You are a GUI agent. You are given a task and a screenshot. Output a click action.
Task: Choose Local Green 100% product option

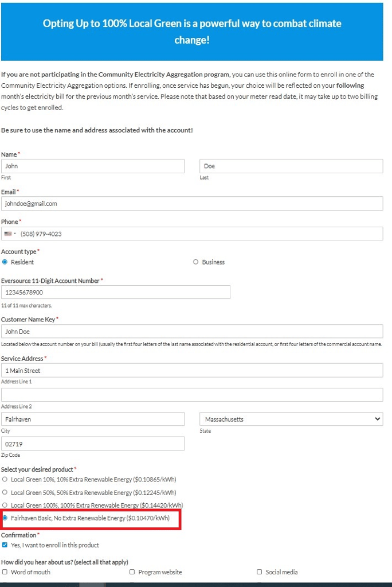click(5, 506)
